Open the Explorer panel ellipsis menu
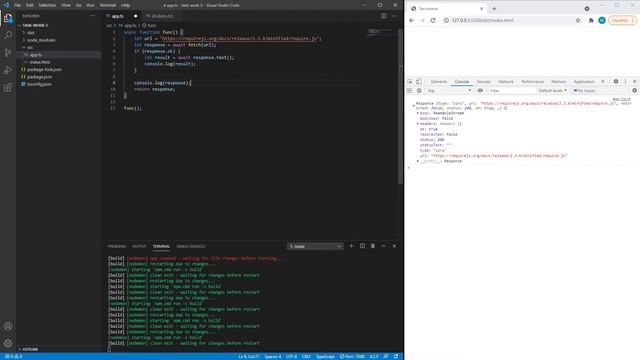This screenshot has height=360, width=640. point(93,16)
